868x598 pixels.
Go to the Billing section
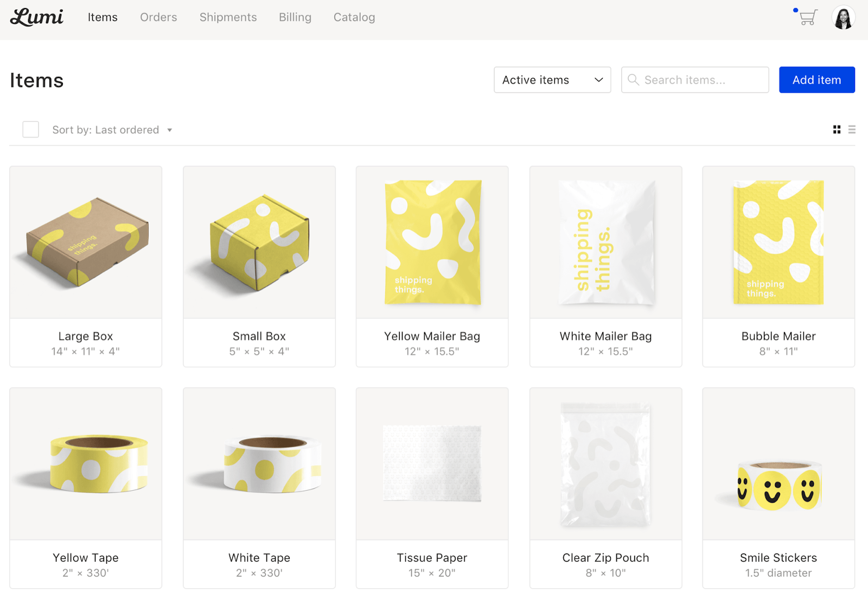click(295, 17)
